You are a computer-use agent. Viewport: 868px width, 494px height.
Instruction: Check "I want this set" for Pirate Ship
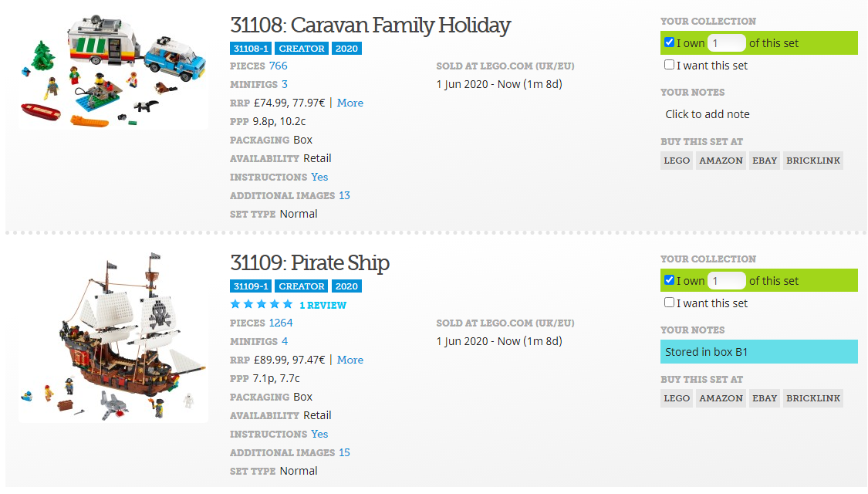tap(669, 303)
